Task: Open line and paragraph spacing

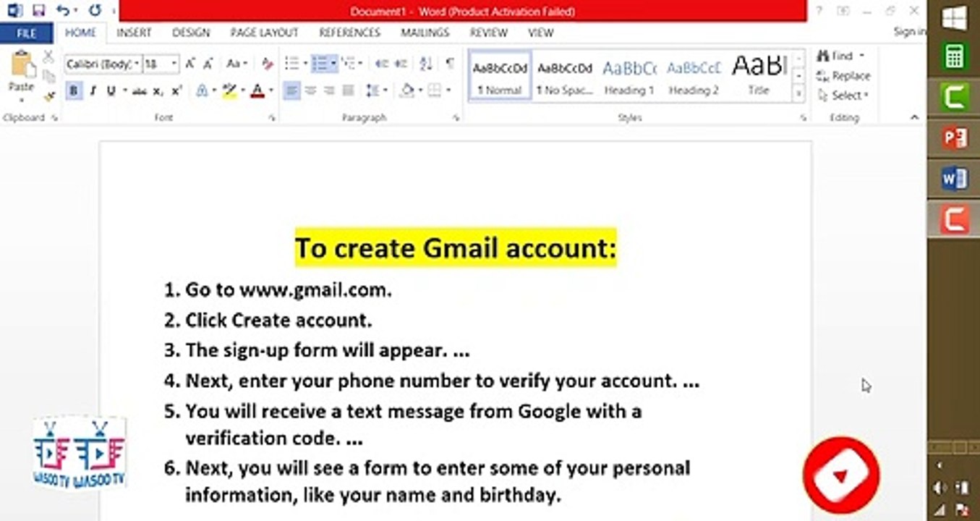Action: pyautogui.click(x=372, y=90)
